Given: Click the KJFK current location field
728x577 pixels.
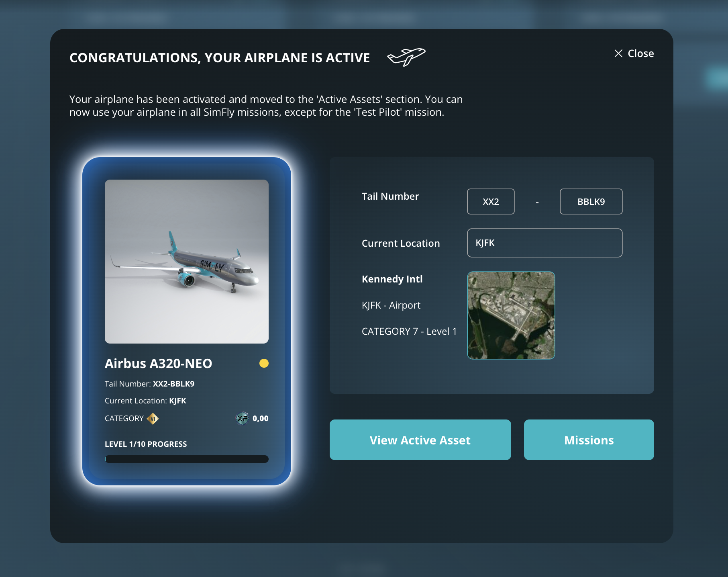Looking at the screenshot, I should [544, 243].
